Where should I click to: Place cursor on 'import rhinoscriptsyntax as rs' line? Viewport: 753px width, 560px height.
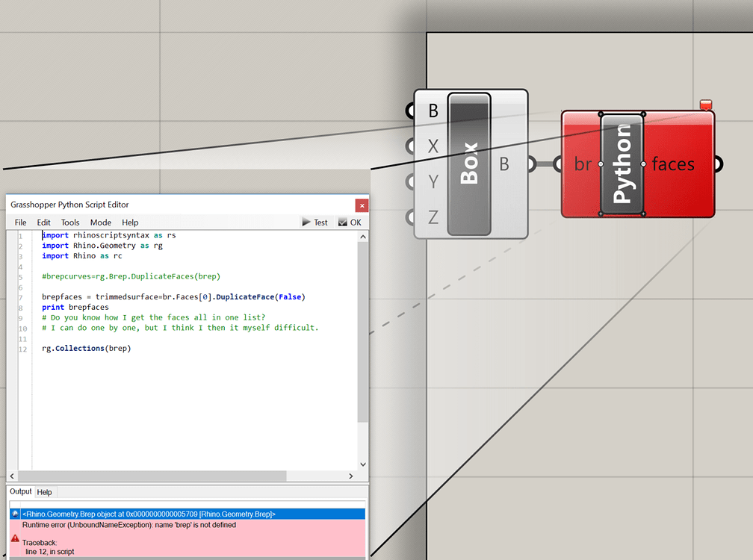pyautogui.click(x=109, y=235)
